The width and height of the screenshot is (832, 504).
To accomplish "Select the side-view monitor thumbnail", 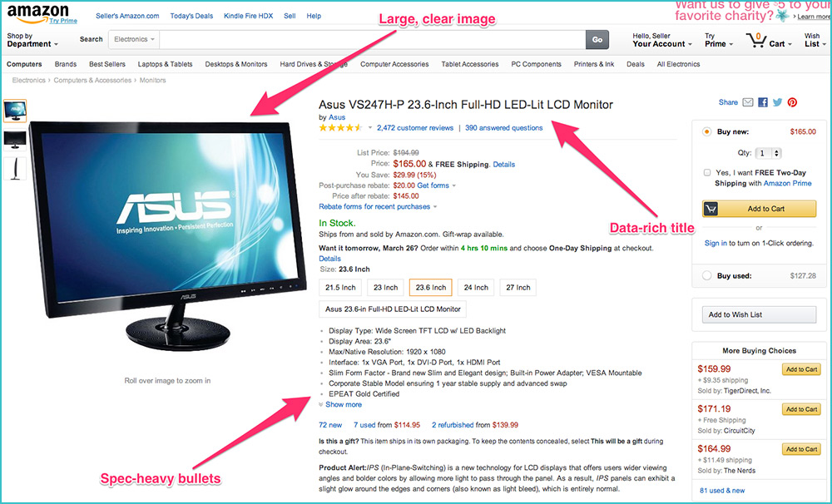I will click(15, 169).
